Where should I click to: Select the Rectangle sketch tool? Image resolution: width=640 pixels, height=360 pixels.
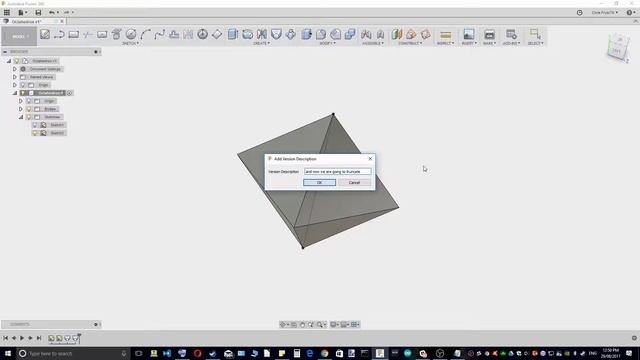click(73, 34)
